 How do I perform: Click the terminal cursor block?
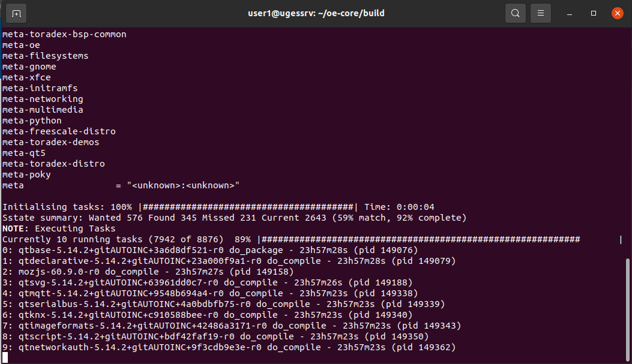tap(5, 357)
